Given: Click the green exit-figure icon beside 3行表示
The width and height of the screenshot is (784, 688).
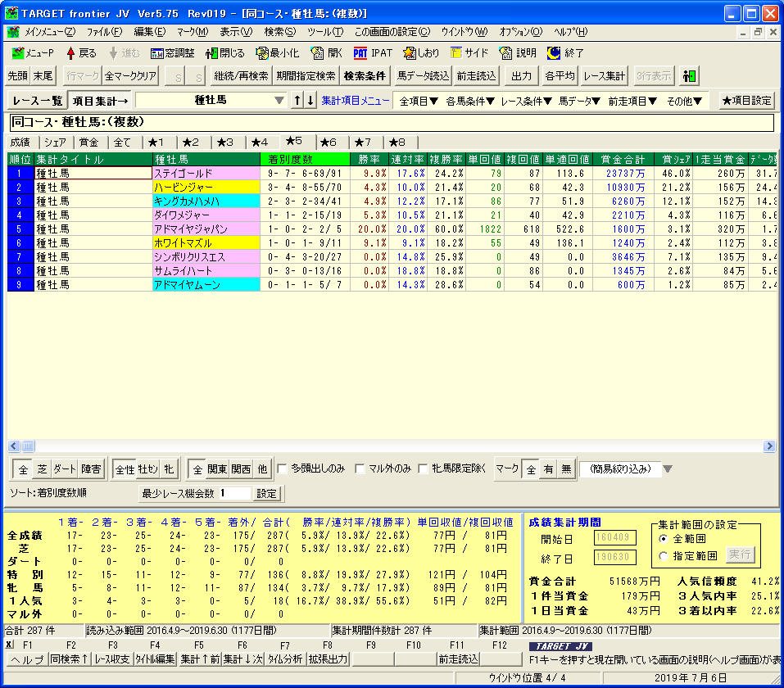Looking at the screenshot, I should 689,76.
